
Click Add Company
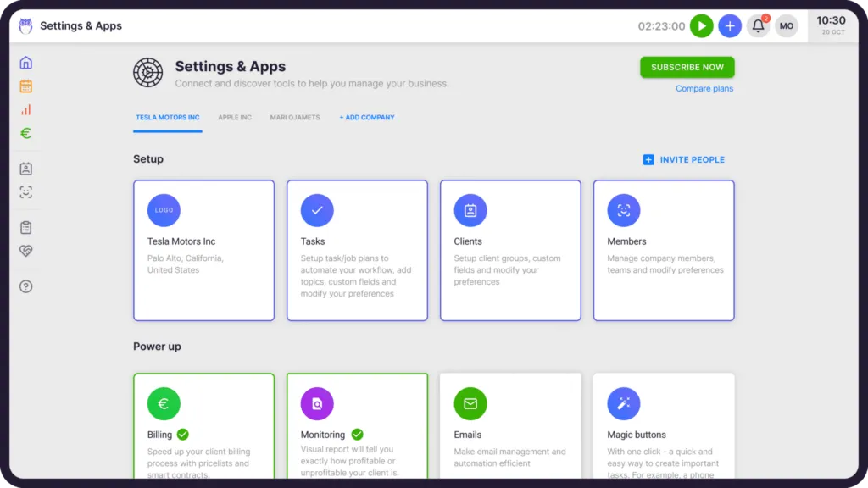point(367,117)
